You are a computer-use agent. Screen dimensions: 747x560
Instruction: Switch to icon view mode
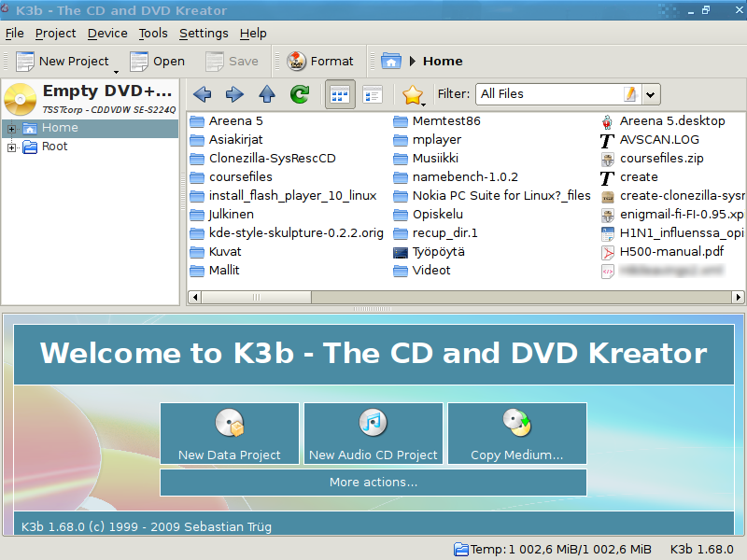pos(340,94)
